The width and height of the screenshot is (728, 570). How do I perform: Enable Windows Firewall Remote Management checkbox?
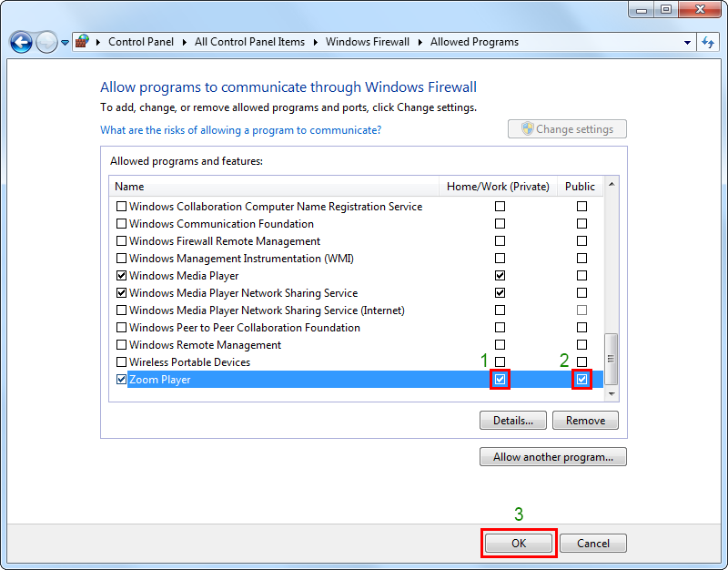click(121, 241)
